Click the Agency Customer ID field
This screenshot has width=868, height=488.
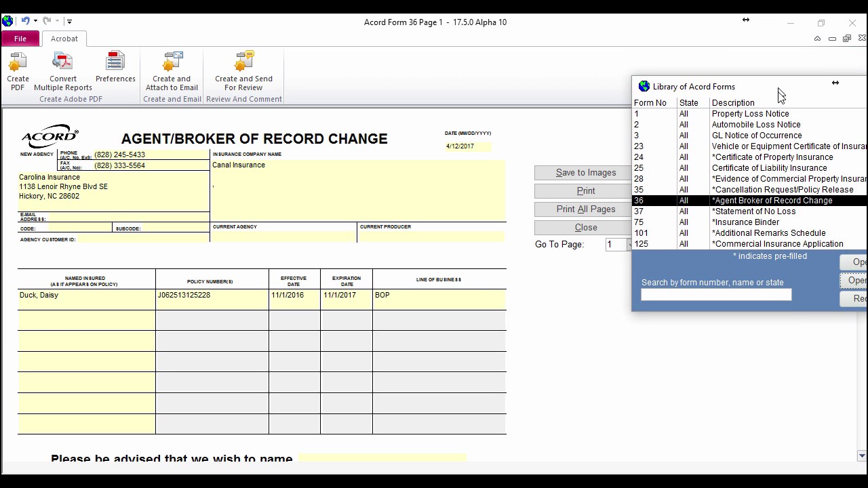[143, 239]
